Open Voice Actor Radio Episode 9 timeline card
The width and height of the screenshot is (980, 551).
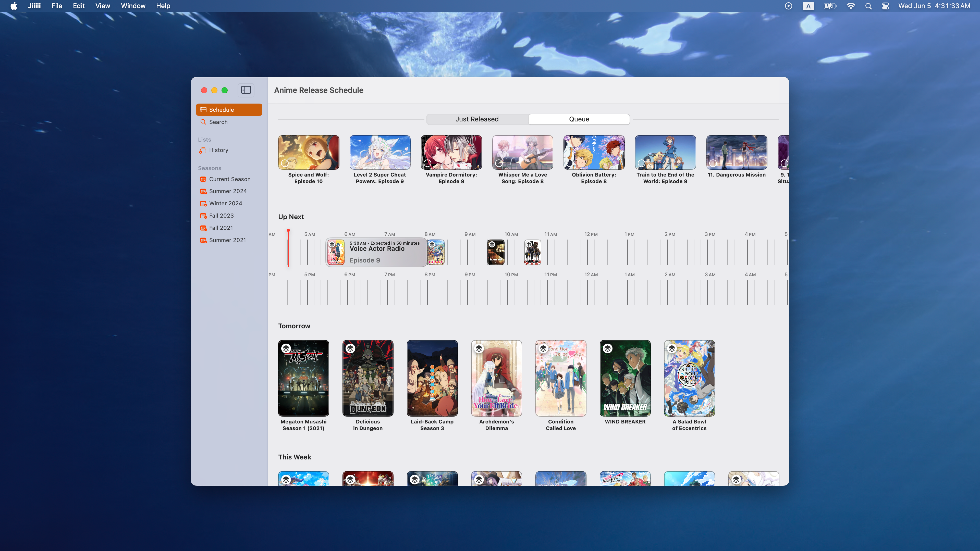click(x=377, y=252)
